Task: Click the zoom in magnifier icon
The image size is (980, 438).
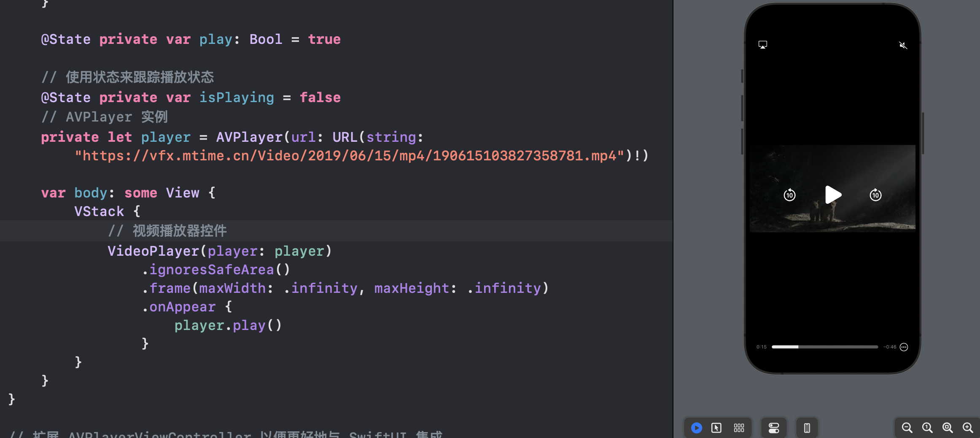Action: (968, 428)
